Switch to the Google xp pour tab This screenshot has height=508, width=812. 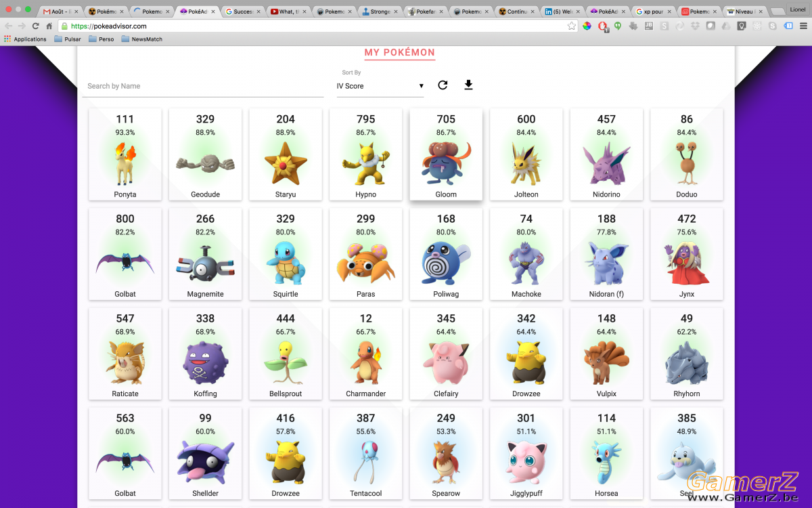point(654,12)
